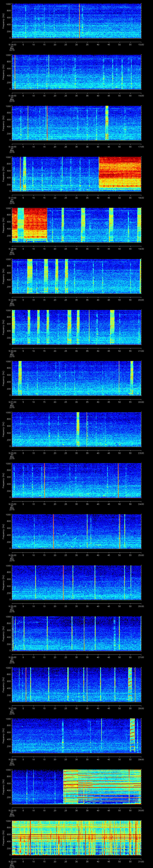Select the spectrogram for minute 9:19

tap(76, 276)
